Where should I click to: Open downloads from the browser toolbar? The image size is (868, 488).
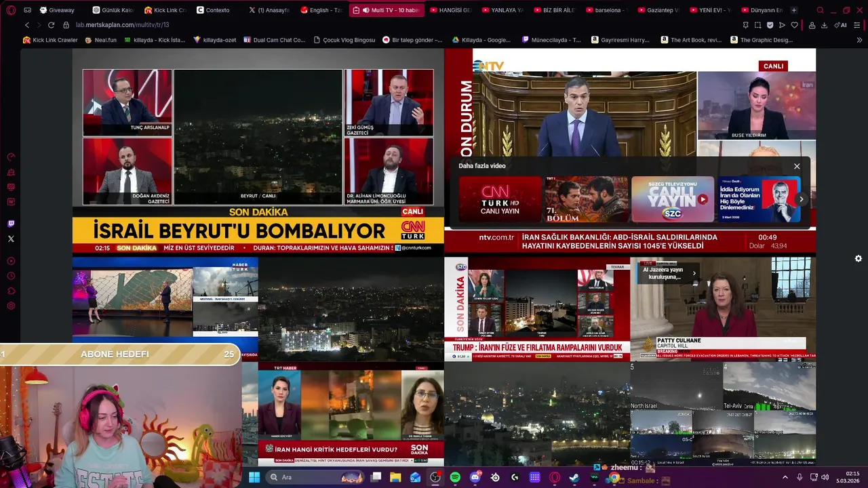[x=824, y=25]
